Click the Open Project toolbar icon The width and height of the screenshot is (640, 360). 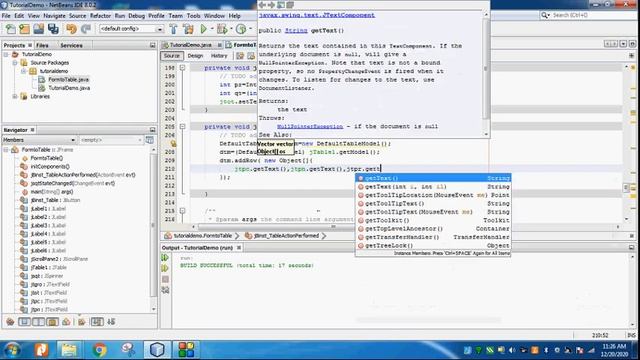click(x=39, y=29)
